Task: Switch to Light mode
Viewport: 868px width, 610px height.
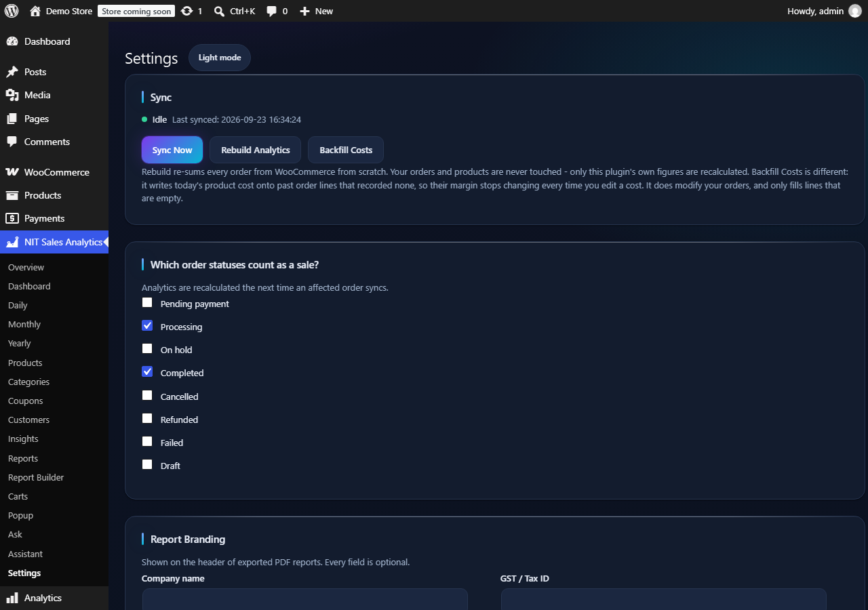Action: click(220, 58)
